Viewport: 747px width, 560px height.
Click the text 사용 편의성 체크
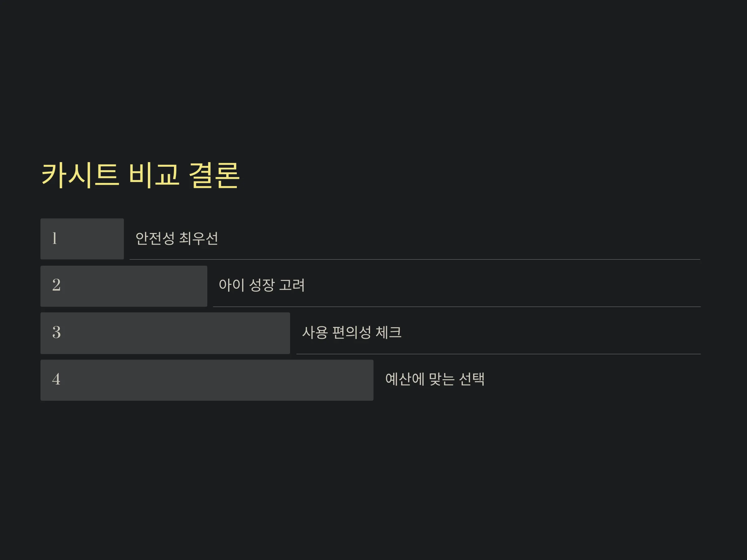[x=351, y=332]
